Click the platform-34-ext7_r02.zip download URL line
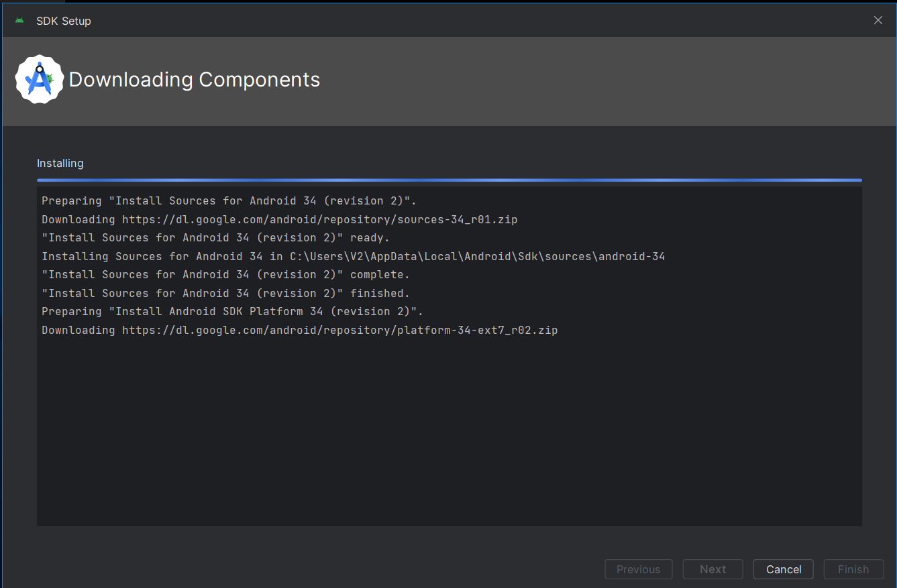The width and height of the screenshot is (897, 588). [x=299, y=330]
